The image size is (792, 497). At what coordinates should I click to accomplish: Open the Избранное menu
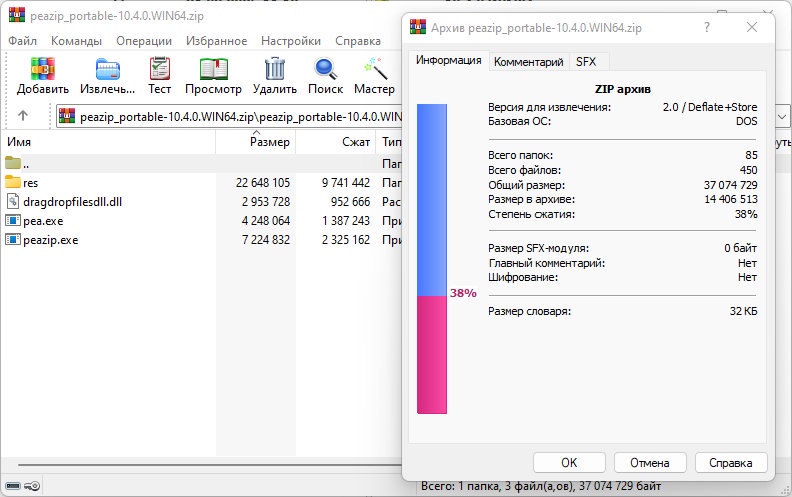click(216, 41)
